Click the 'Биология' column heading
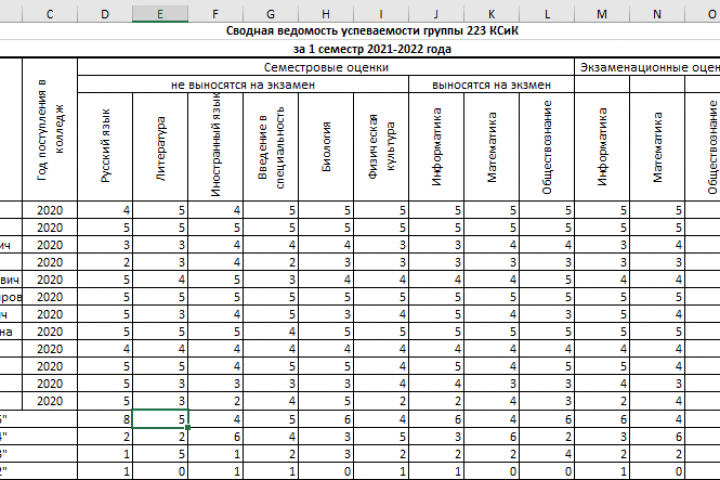This screenshot has width=720, height=480. click(x=326, y=147)
